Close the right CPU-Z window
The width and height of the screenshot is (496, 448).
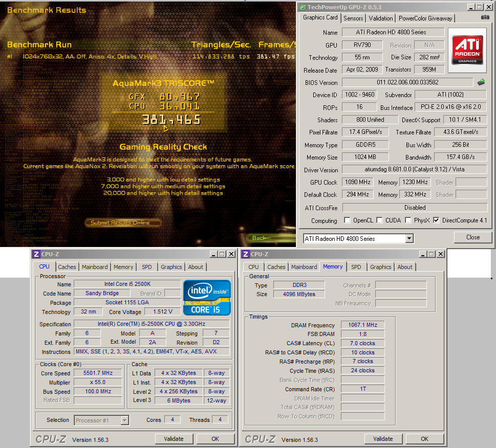(440, 254)
